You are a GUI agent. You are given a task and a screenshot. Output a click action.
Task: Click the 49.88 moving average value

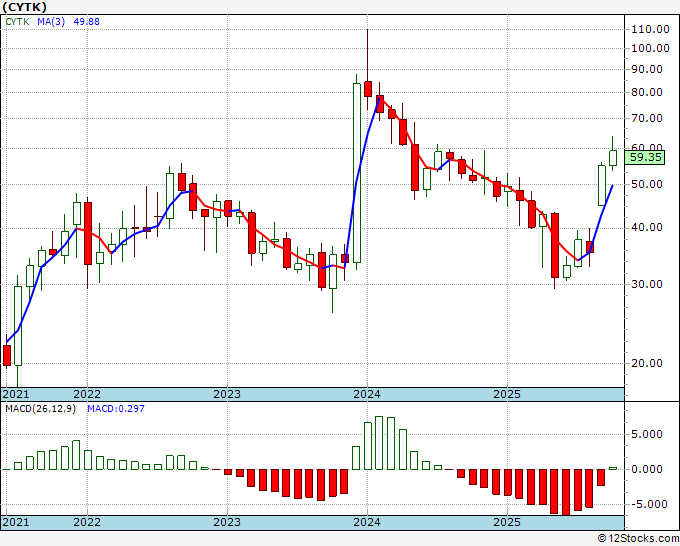(88, 24)
